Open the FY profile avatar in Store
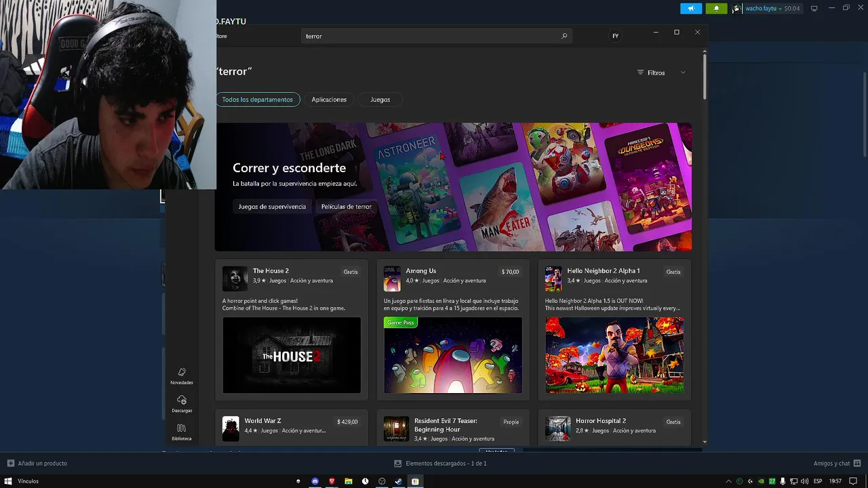Viewport: 868px width, 488px height. pos(616,36)
